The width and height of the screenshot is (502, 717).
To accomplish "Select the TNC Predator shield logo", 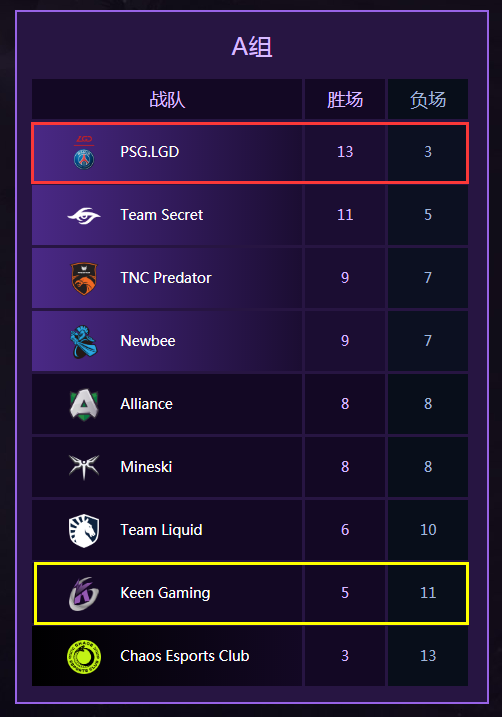I will point(84,278).
